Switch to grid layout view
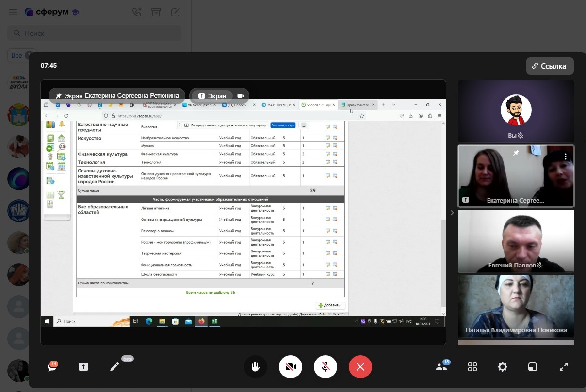This screenshot has height=392, width=586. point(472,367)
